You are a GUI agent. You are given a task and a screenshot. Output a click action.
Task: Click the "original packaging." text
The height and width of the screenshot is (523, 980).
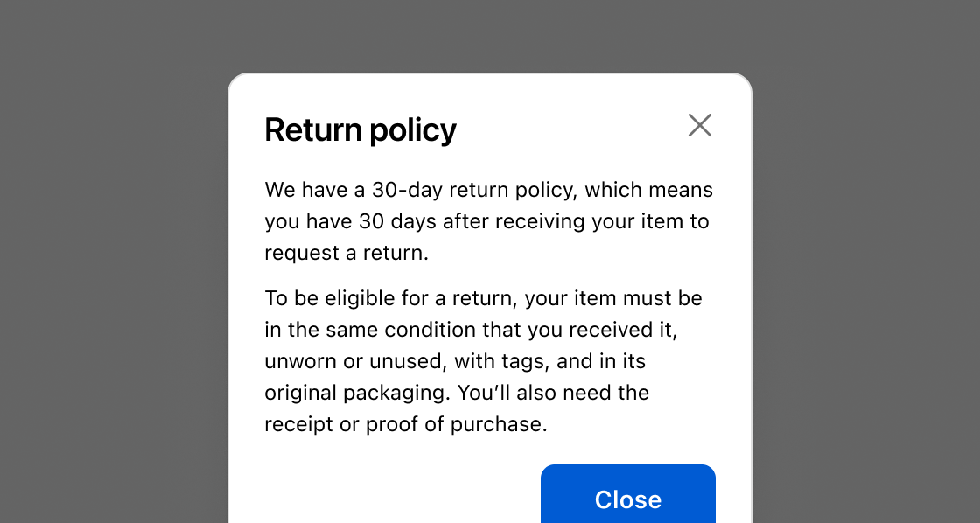point(358,393)
